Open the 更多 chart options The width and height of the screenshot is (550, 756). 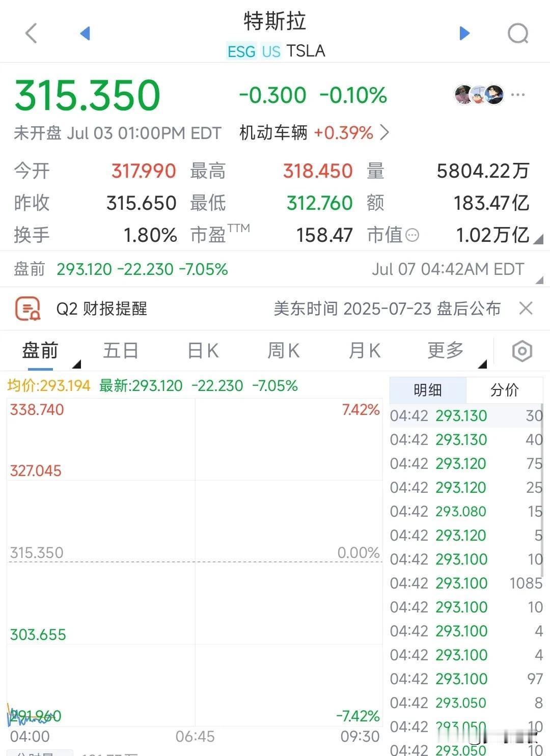click(446, 351)
